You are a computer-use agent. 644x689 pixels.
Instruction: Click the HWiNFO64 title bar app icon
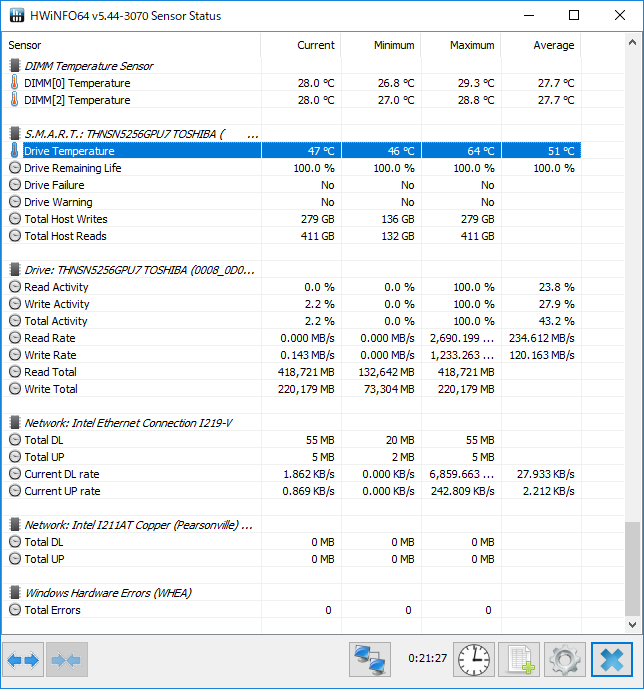point(17,16)
